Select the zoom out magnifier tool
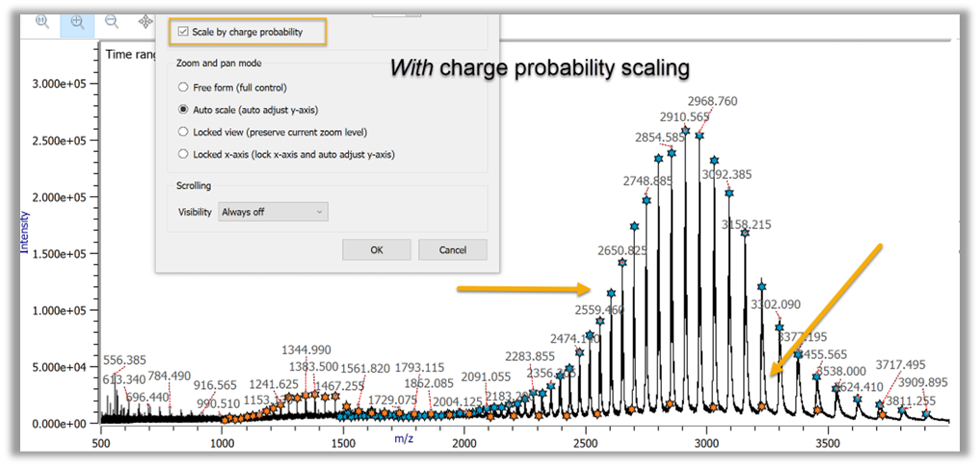Image resolution: width=980 pixels, height=466 pixels. coord(112,21)
